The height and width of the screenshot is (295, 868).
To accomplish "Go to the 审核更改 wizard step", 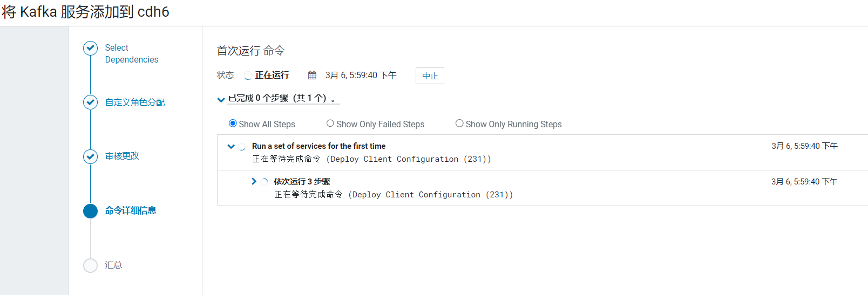I will point(122,156).
